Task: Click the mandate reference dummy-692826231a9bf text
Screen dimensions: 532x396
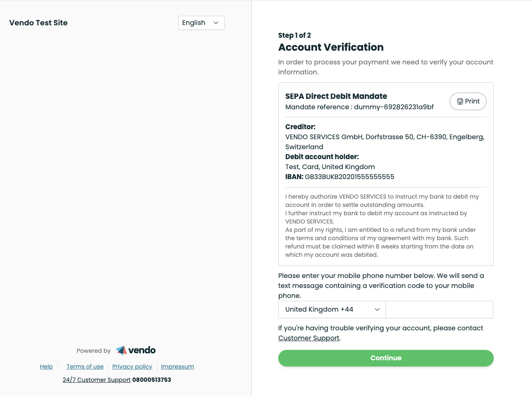Action: (x=393, y=107)
